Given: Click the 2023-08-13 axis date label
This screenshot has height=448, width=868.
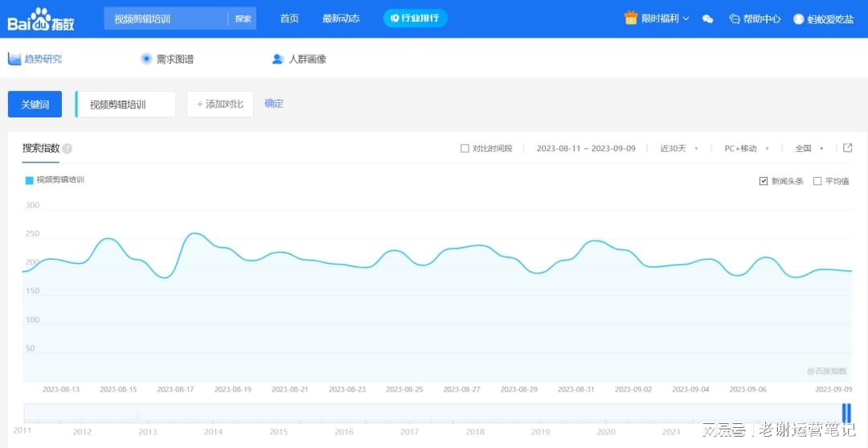Looking at the screenshot, I should coord(61,389).
